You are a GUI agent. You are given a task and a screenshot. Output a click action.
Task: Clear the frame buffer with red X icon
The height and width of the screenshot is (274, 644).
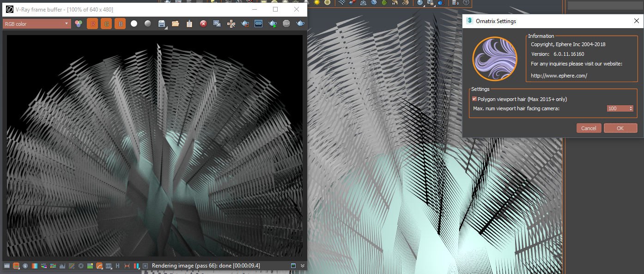point(203,24)
